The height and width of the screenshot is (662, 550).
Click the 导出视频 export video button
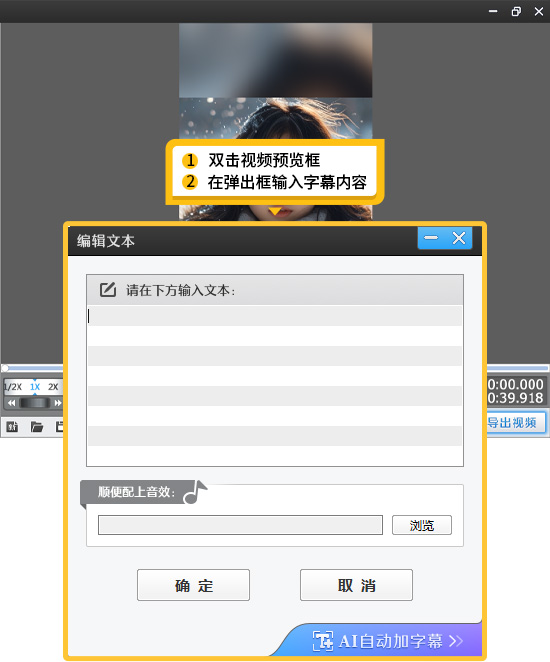pyautogui.click(x=515, y=423)
